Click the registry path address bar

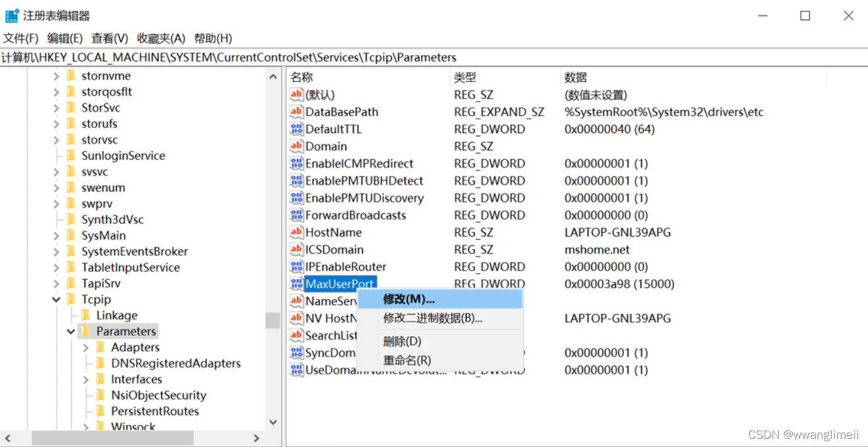[434, 57]
